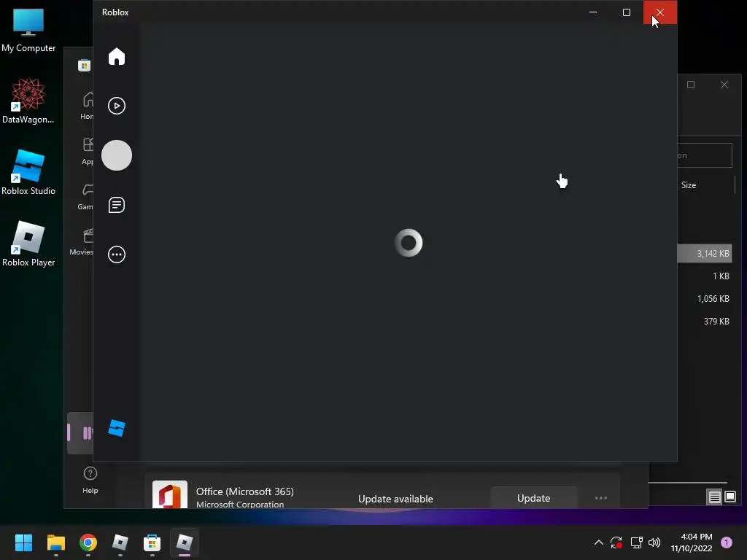Go to Home in Microsoft Store sidebar

click(x=88, y=106)
